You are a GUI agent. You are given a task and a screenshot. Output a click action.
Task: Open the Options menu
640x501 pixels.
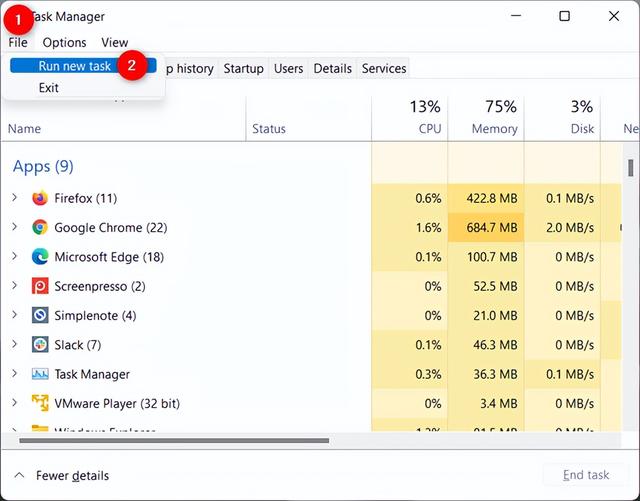coord(64,42)
